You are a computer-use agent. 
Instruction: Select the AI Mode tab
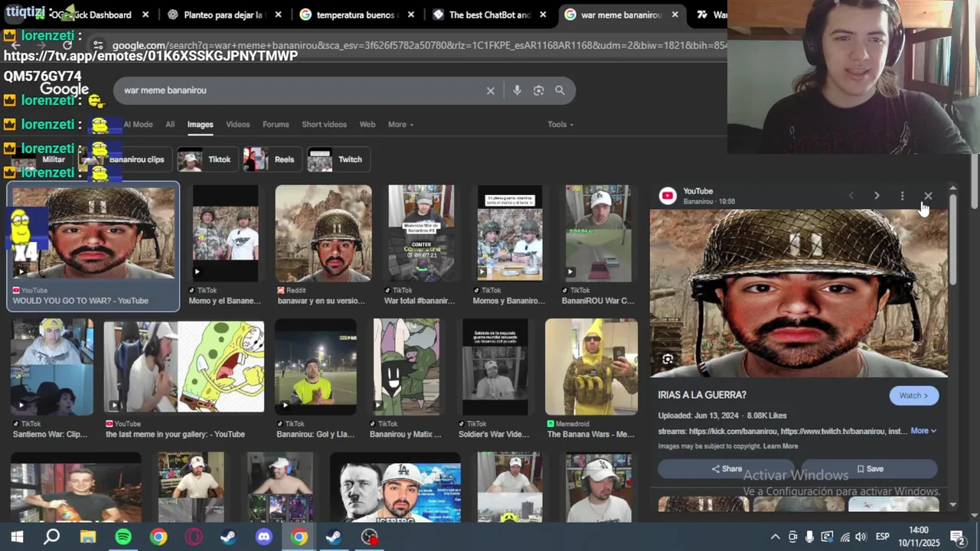coord(138,125)
